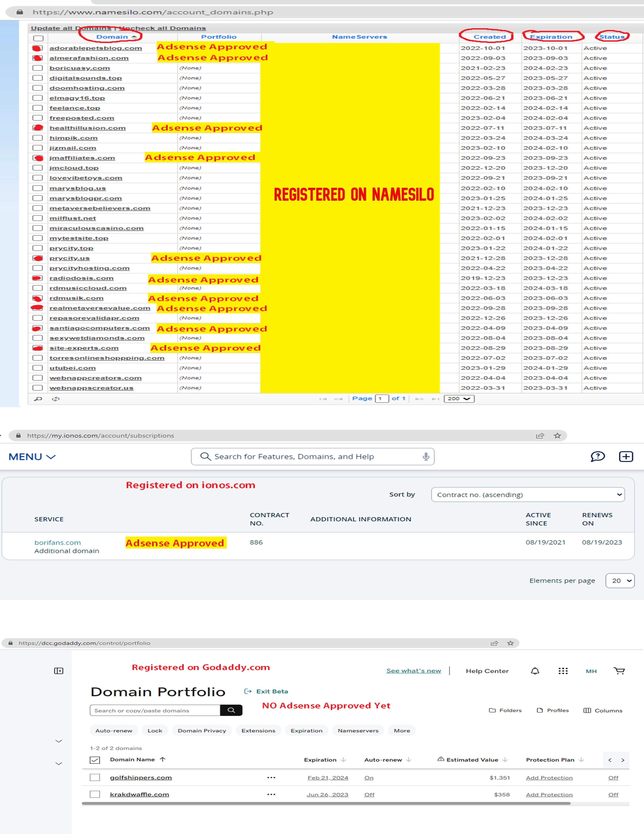Image resolution: width=644 pixels, height=834 pixels.
Task: Bookmark the IONOS page with the star icon
Action: coord(557,436)
